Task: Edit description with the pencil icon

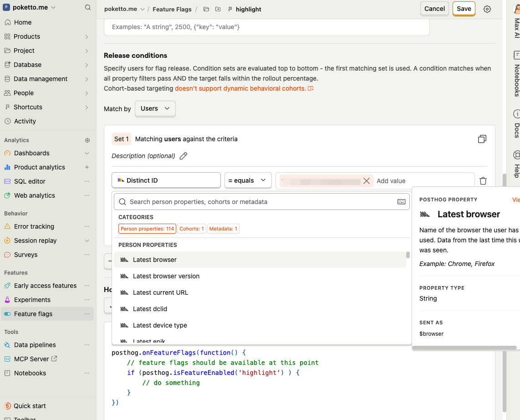Action: pos(184,156)
